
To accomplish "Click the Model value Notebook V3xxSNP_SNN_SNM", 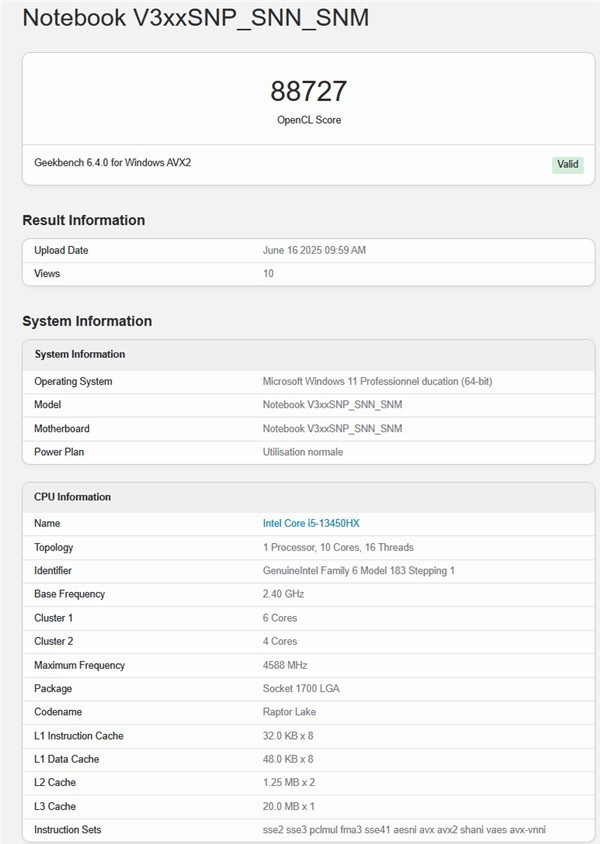I will click(330, 404).
